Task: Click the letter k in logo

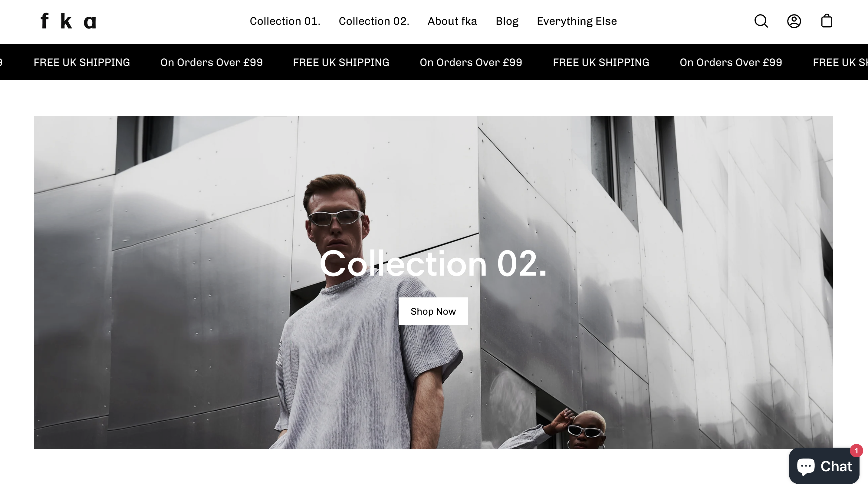Action: point(66,21)
